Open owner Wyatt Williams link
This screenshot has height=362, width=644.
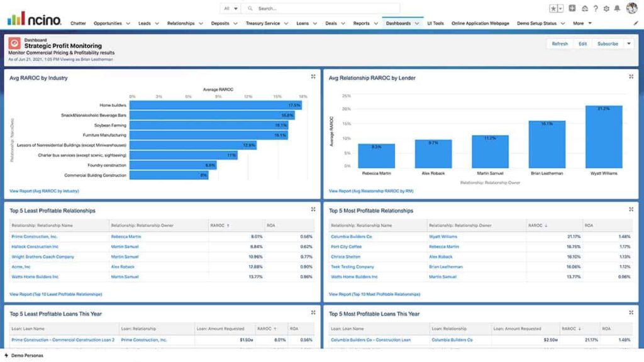coord(443,237)
